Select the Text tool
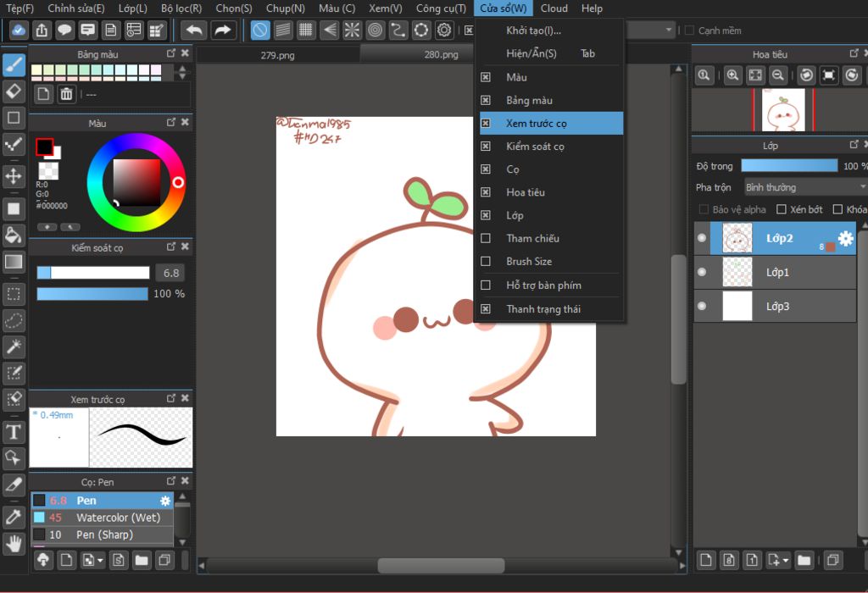The width and height of the screenshot is (868, 593). coord(14,432)
